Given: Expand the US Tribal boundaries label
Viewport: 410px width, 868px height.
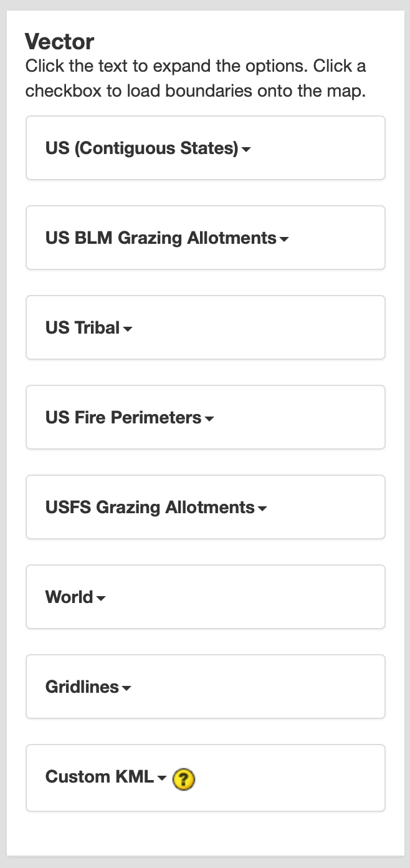Looking at the screenshot, I should [x=82, y=328].
